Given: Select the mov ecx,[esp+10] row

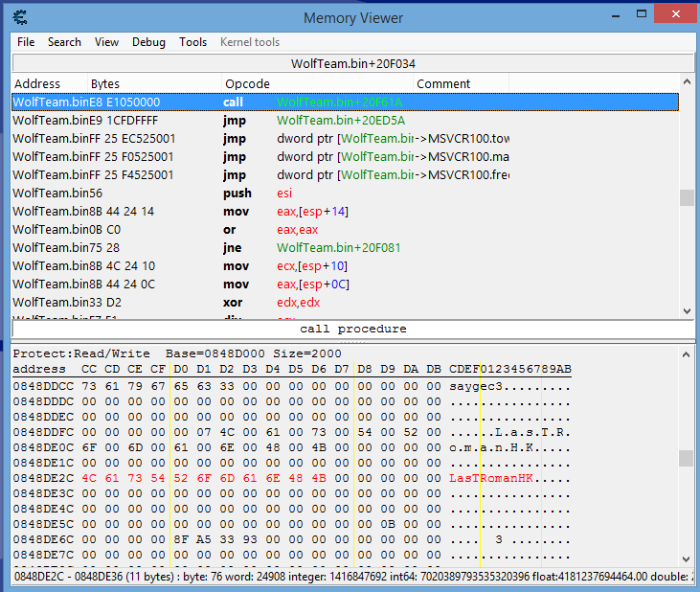Looking at the screenshot, I should [x=345, y=265].
